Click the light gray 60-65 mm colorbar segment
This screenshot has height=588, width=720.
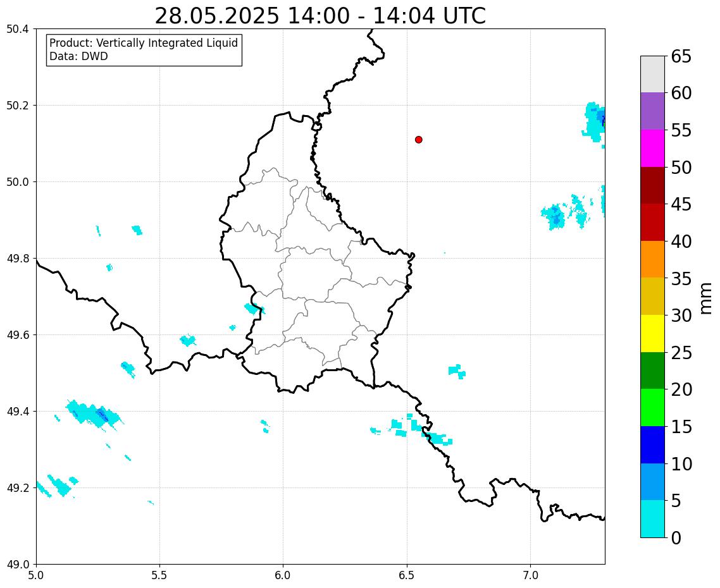[x=652, y=75]
